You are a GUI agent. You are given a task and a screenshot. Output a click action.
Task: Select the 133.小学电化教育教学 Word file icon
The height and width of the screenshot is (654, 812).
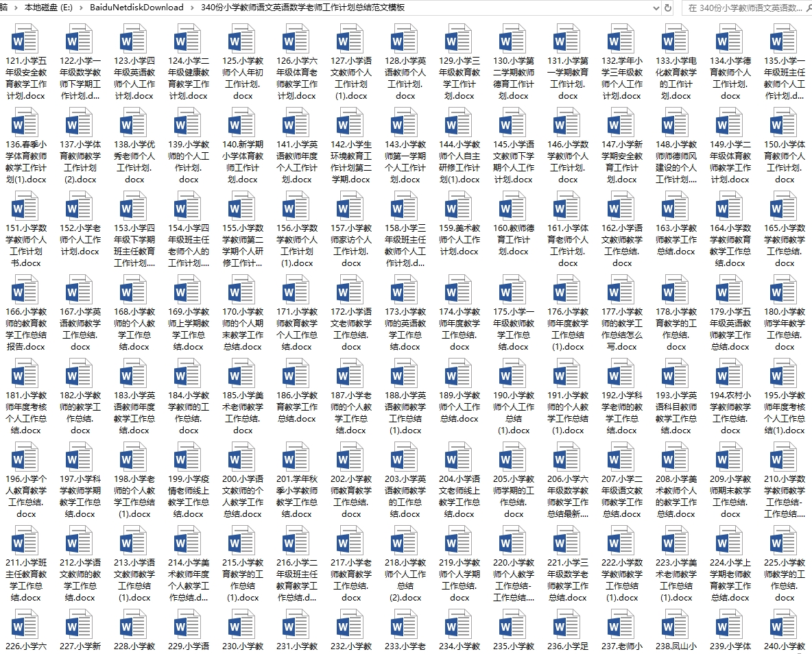[676, 40]
